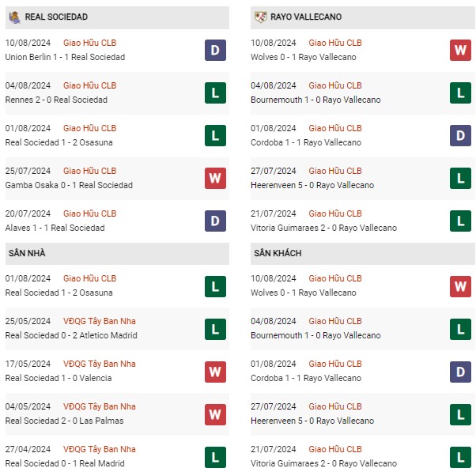
Task: Click the W badge for Las Palmas match
Action: [215, 414]
